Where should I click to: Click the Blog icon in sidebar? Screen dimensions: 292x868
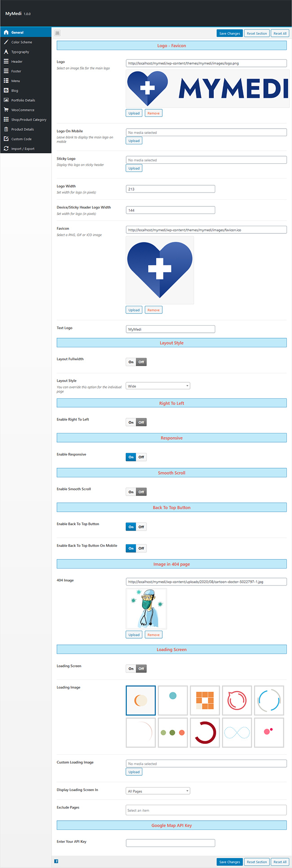tap(6, 90)
